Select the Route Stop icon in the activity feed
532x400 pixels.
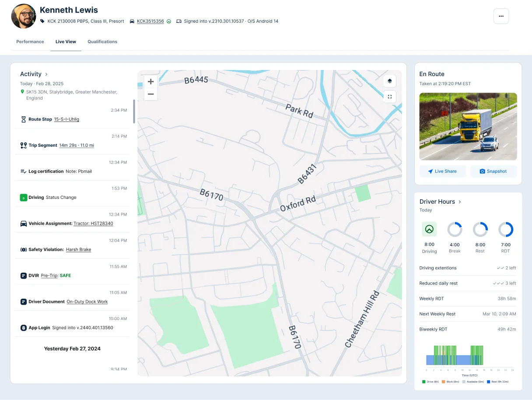click(x=23, y=119)
